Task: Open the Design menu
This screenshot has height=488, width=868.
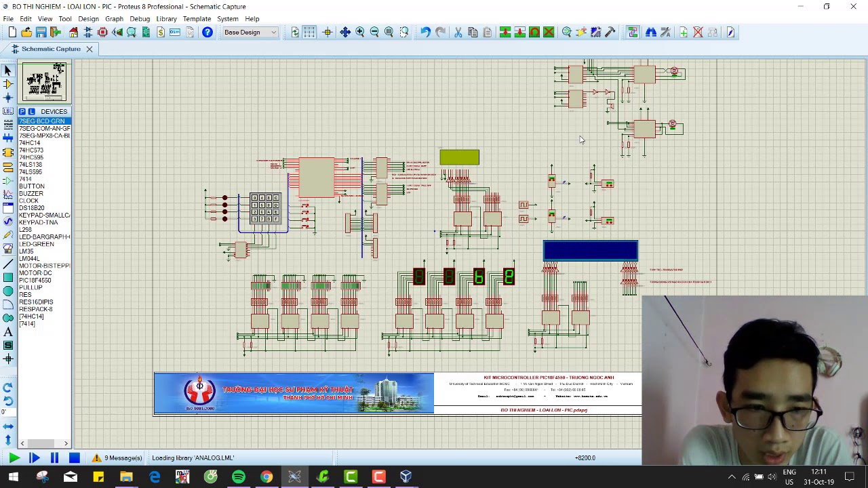Action: coord(88,19)
